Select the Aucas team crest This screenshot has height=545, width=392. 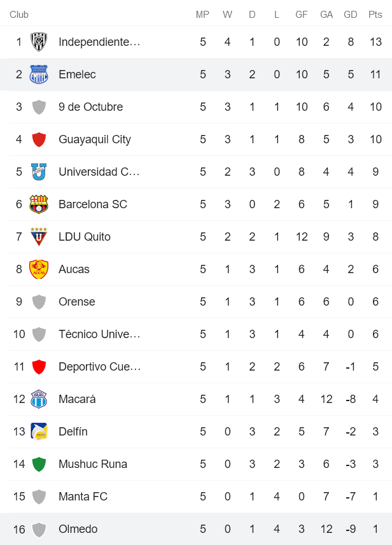tap(39, 269)
